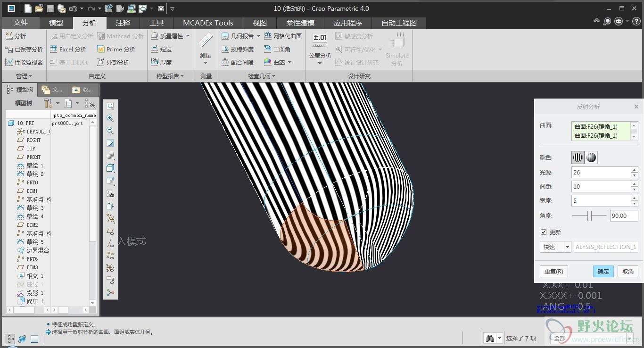Expand the 模型报告 group overflow
644x348 pixels.
(170, 76)
